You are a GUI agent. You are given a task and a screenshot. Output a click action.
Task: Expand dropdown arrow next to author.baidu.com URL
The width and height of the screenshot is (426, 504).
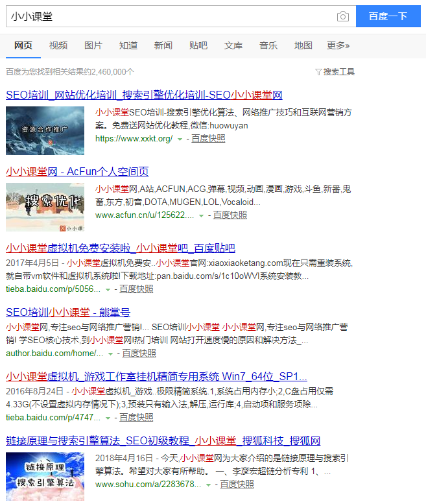click(x=110, y=354)
